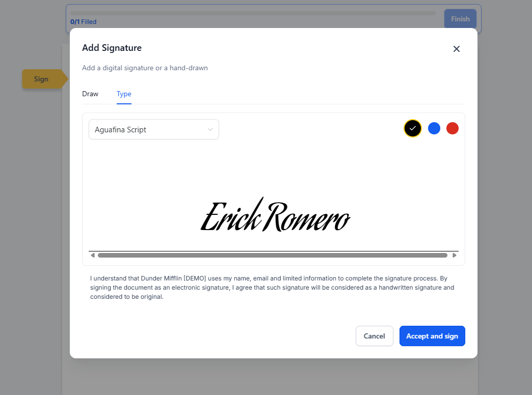Click the dimmed Finish button
Screen dimensions: 532x395
(460, 19)
